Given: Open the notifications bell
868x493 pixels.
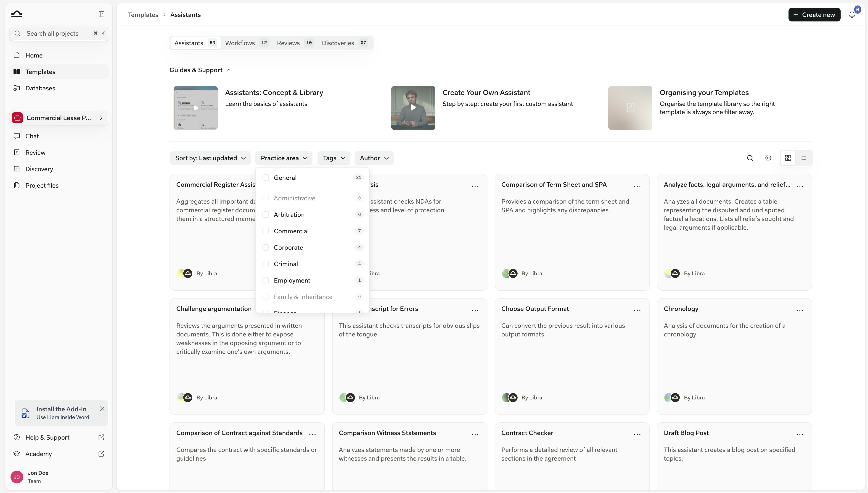Looking at the screenshot, I should (x=852, y=15).
